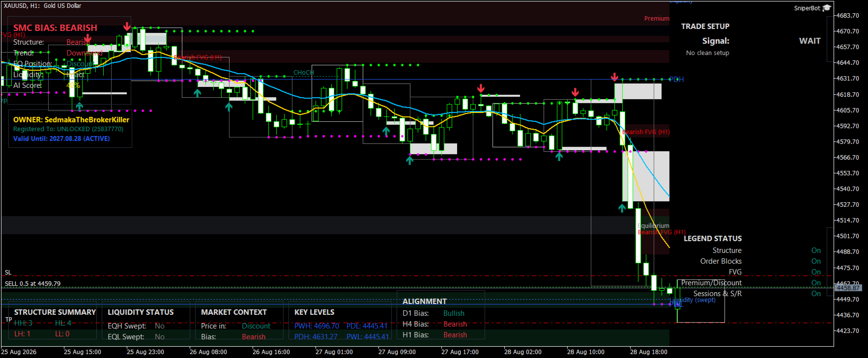Screen dimensions: 868x358
Task: Click the MARKET CONTEXT heading
Action: pos(233,312)
